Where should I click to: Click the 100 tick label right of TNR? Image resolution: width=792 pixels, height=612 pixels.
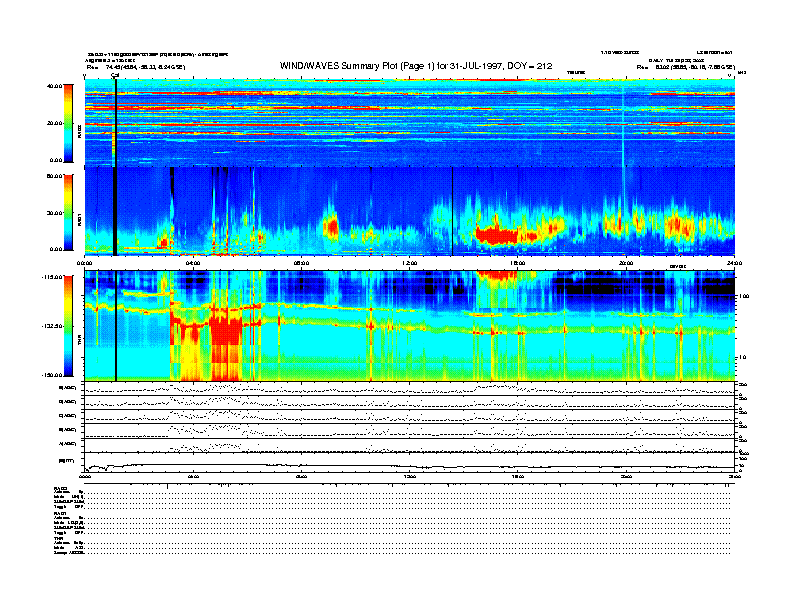(743, 296)
